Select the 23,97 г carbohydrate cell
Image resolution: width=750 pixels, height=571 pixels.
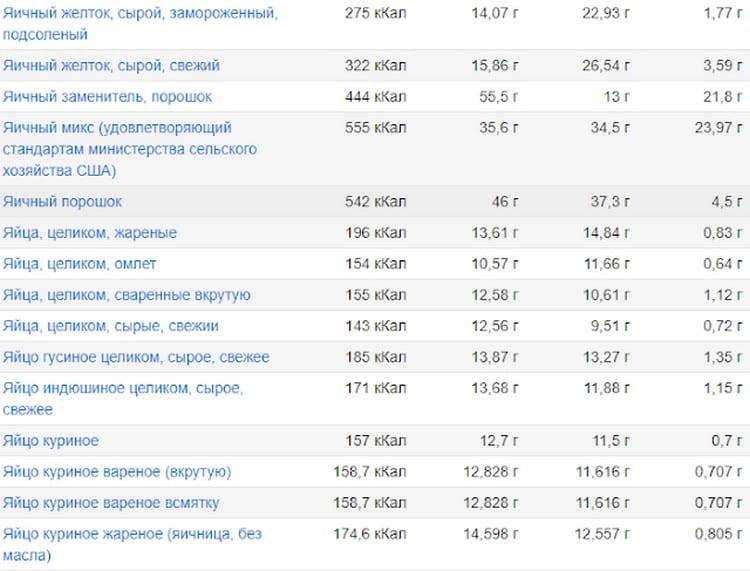[x=718, y=128]
